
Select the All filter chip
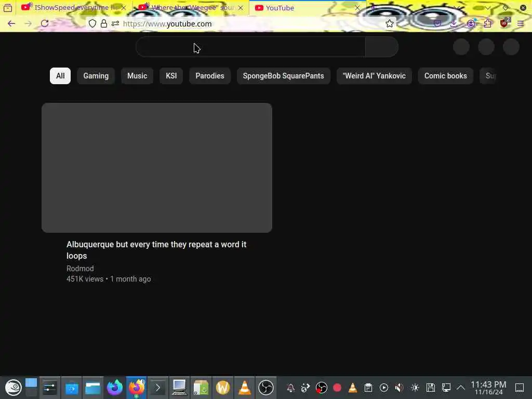tap(60, 76)
